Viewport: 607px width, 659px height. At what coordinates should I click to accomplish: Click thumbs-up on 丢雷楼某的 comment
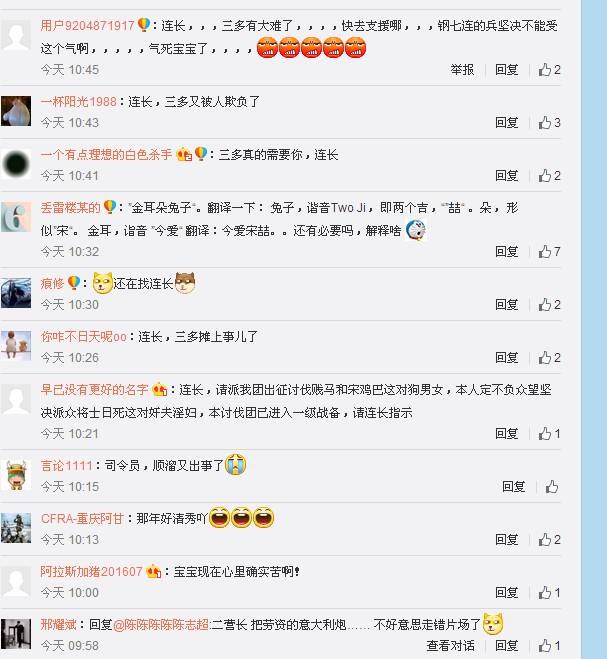(x=549, y=251)
